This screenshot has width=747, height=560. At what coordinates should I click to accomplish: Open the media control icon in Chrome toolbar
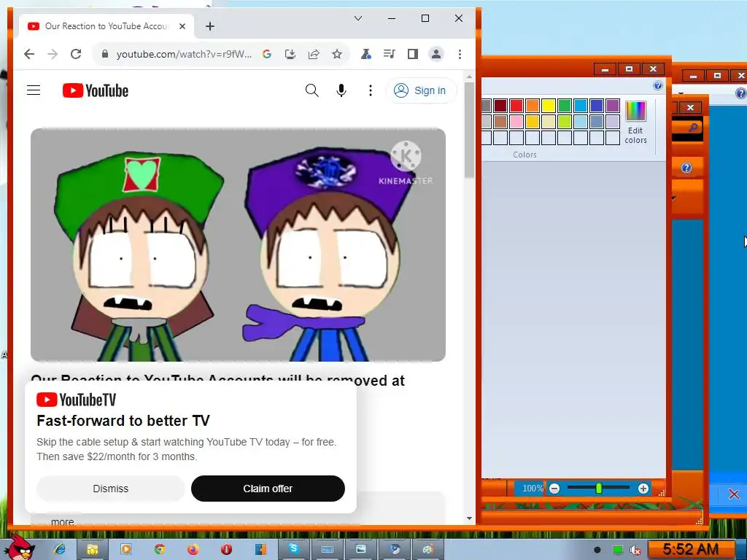tap(390, 54)
